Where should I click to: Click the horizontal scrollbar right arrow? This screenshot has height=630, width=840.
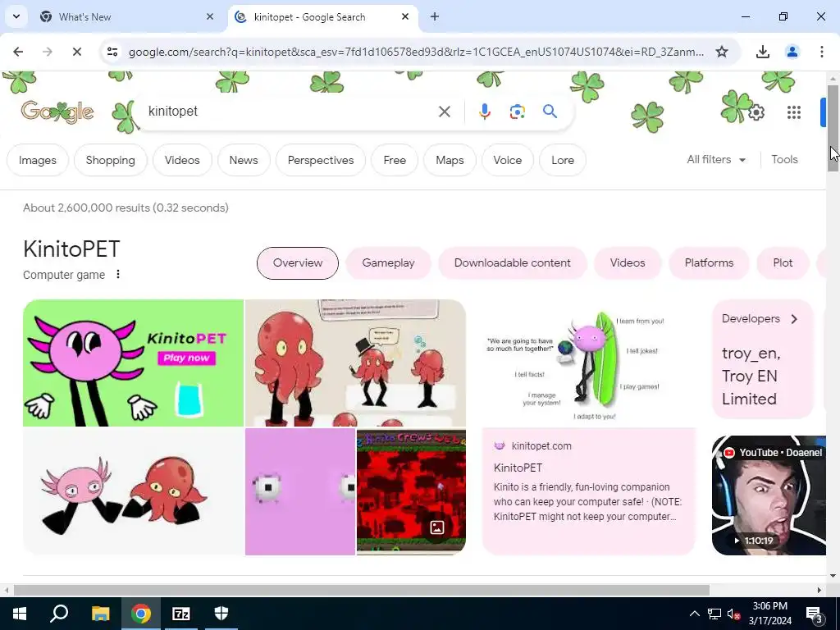point(819,590)
